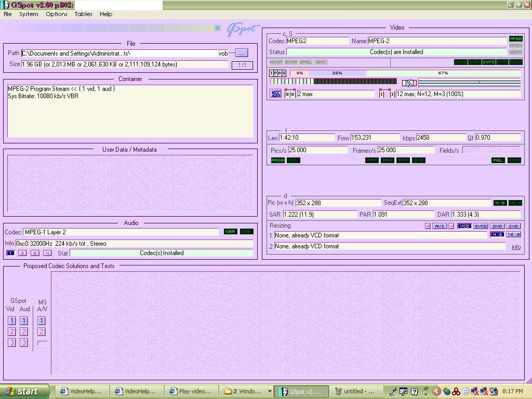The width and height of the screenshot is (532, 399).
Task: Run GSpot Vid test 1
Action: pyautogui.click(x=12, y=321)
